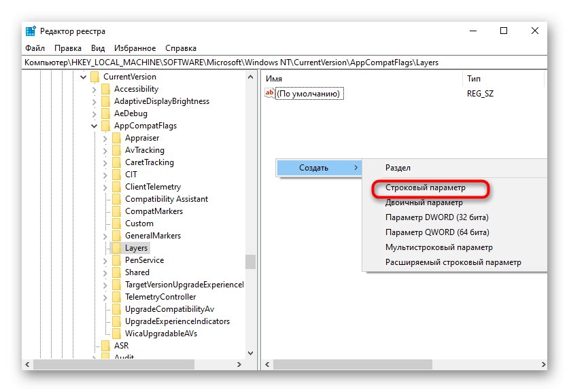Click the Custom folder icon

point(116,224)
